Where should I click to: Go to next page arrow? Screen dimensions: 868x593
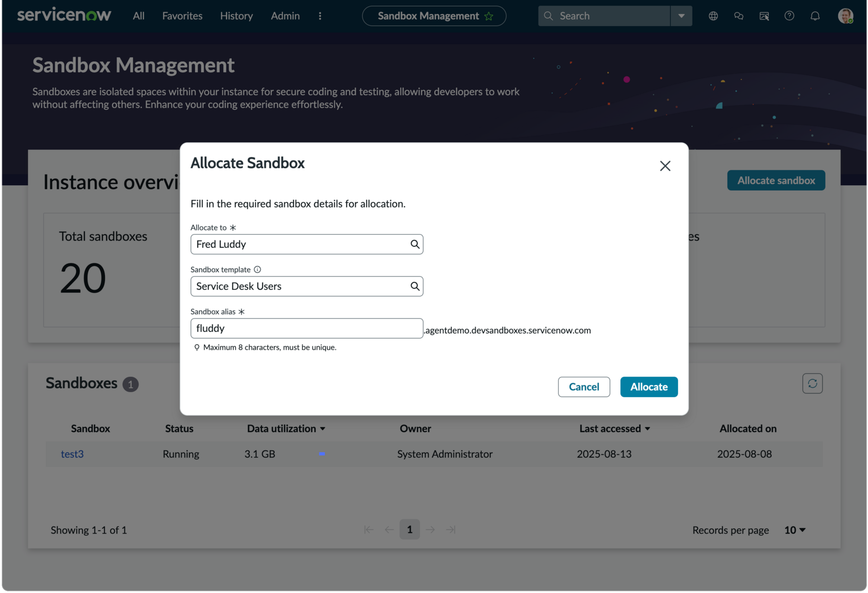pos(430,530)
